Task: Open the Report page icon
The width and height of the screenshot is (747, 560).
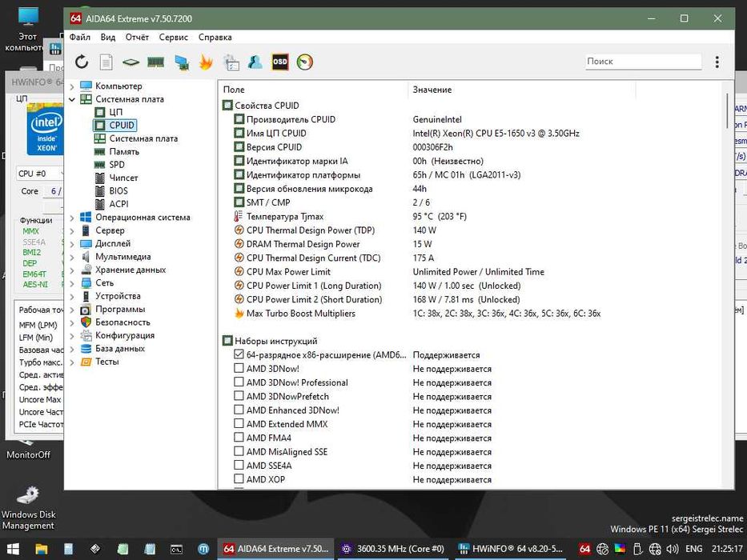Action: click(106, 62)
